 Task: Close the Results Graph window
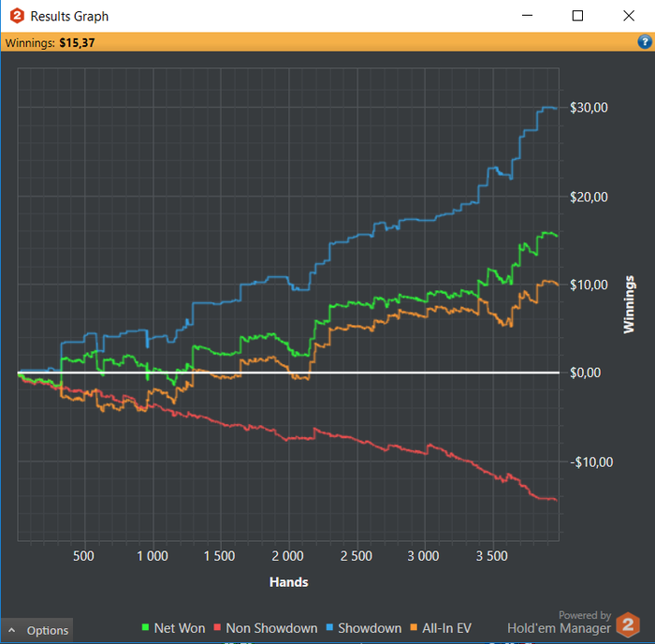[x=629, y=16]
